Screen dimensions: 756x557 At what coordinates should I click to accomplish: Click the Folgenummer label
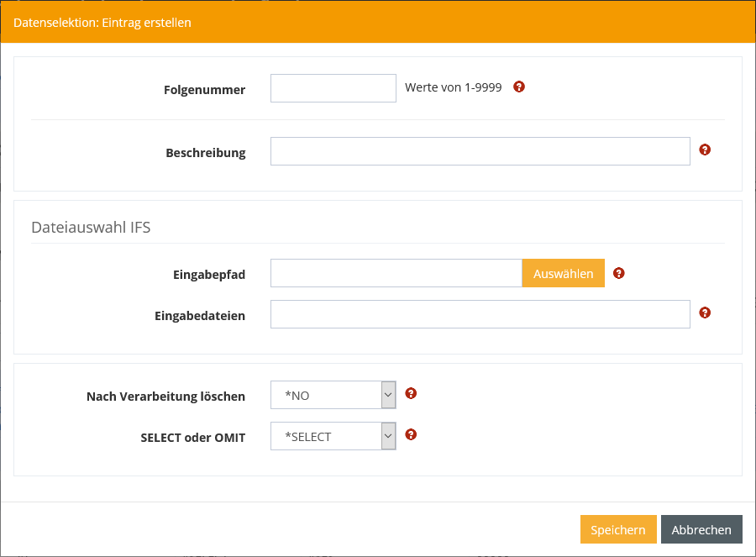pyautogui.click(x=204, y=90)
